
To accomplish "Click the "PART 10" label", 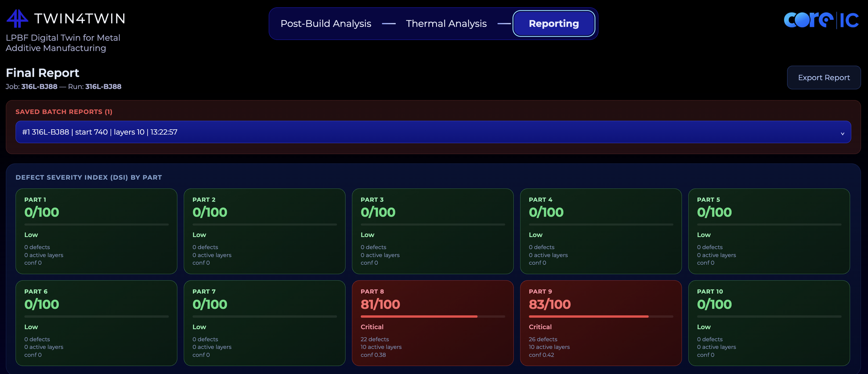I will click(710, 292).
